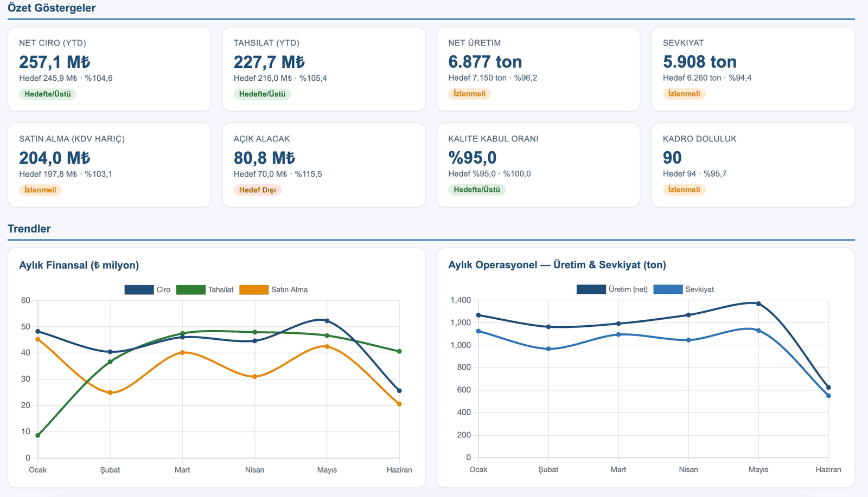Click the SEVKIYAT card title

684,43
